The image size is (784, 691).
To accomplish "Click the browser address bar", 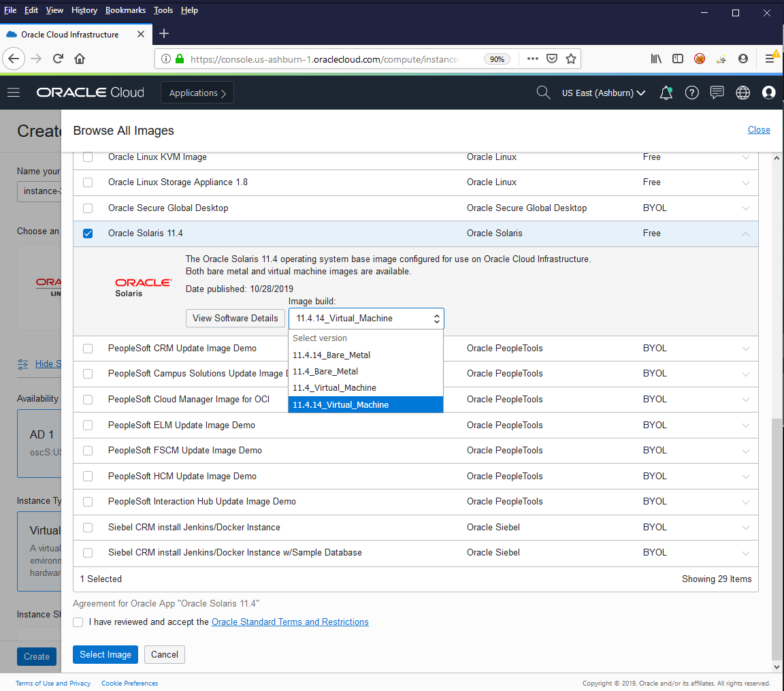I will click(340, 59).
